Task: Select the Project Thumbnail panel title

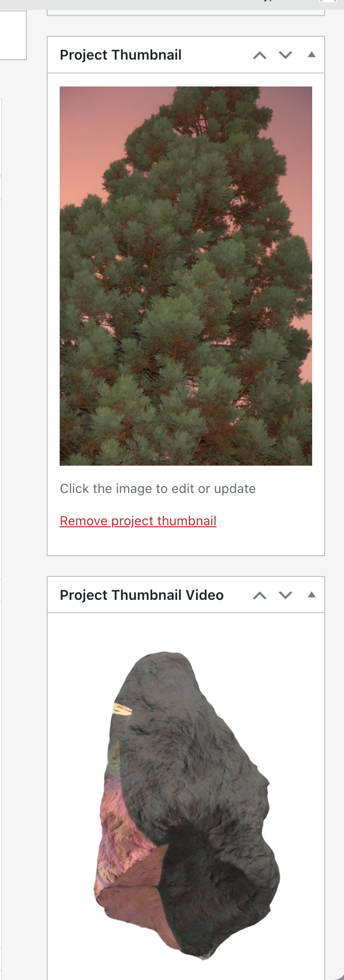Action: 120,55
